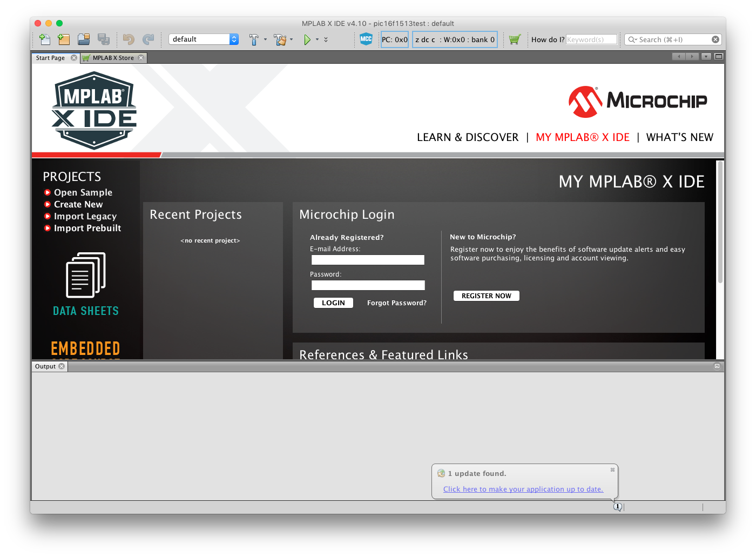The height and width of the screenshot is (557, 756).
Task: Click the "1 update found." text
Action: [477, 473]
